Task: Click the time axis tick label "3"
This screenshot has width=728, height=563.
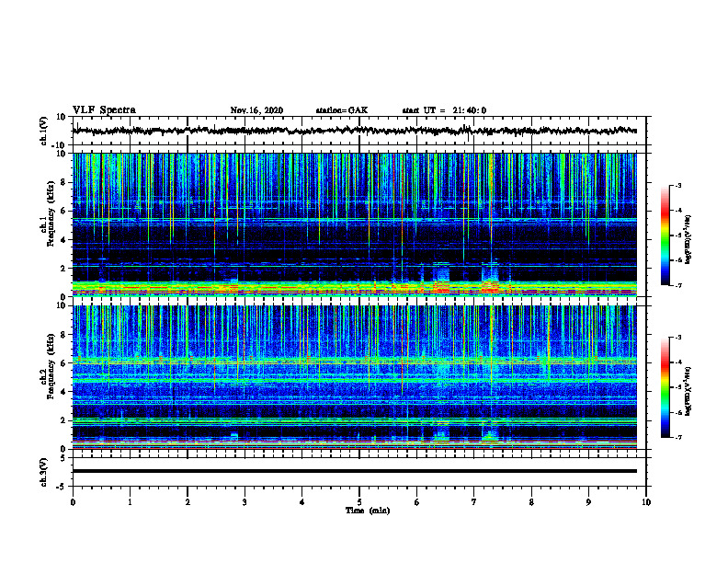Action: 245,502
